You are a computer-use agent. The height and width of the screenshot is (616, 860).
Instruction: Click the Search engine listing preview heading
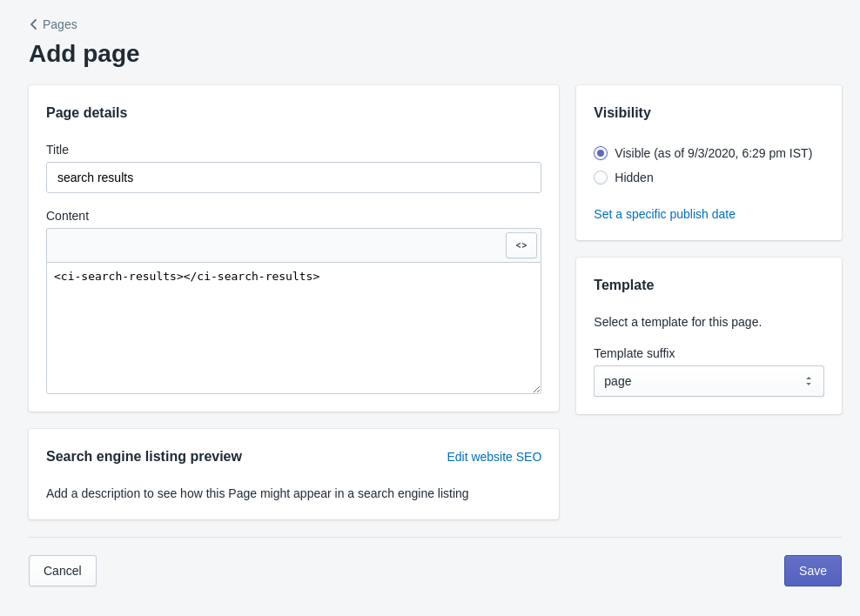click(x=144, y=456)
